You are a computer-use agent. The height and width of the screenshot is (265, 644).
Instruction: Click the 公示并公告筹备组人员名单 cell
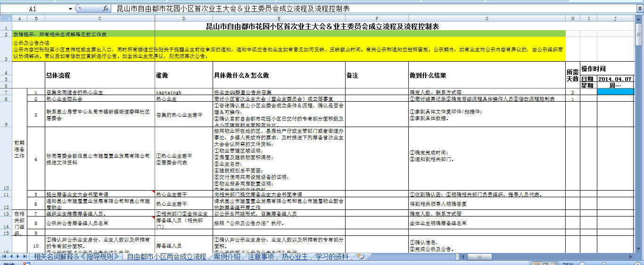coord(100,223)
